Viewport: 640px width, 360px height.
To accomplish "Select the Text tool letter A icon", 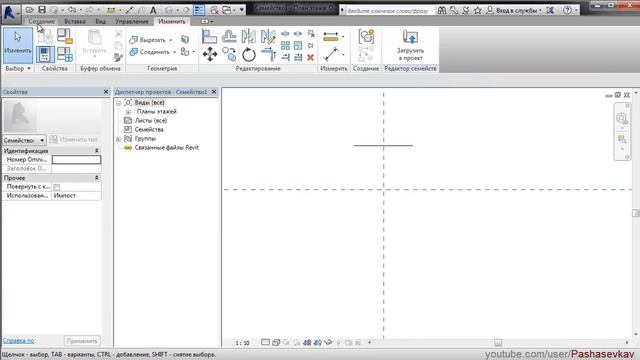I will click(x=153, y=10).
